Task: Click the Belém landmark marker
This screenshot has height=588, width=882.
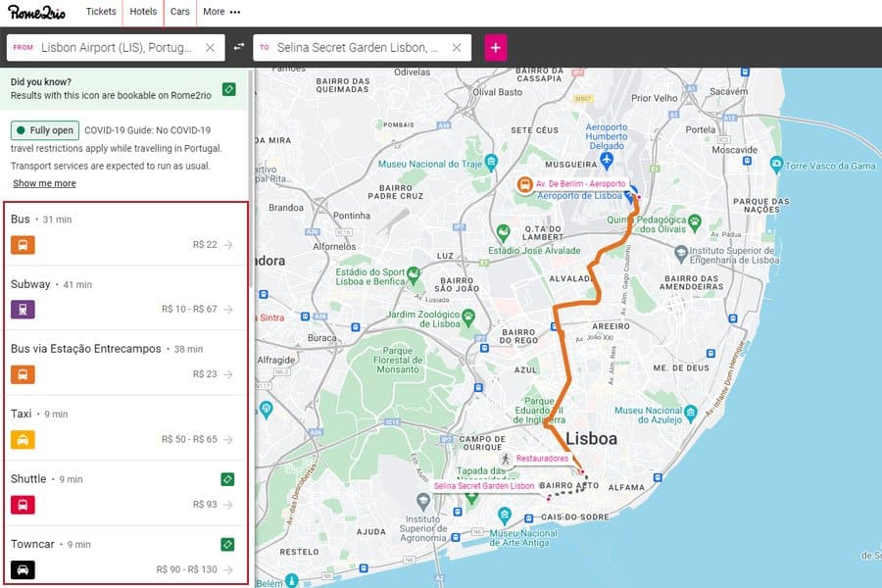Action: click(291, 580)
